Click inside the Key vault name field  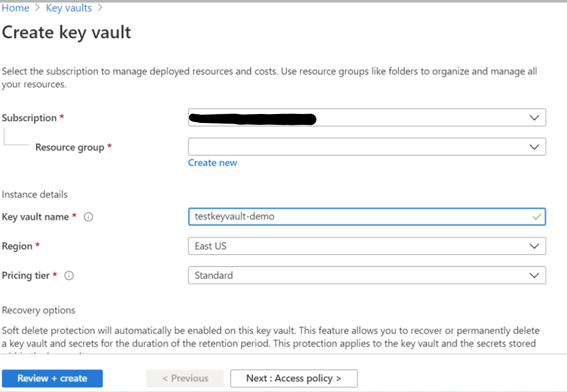320,217
